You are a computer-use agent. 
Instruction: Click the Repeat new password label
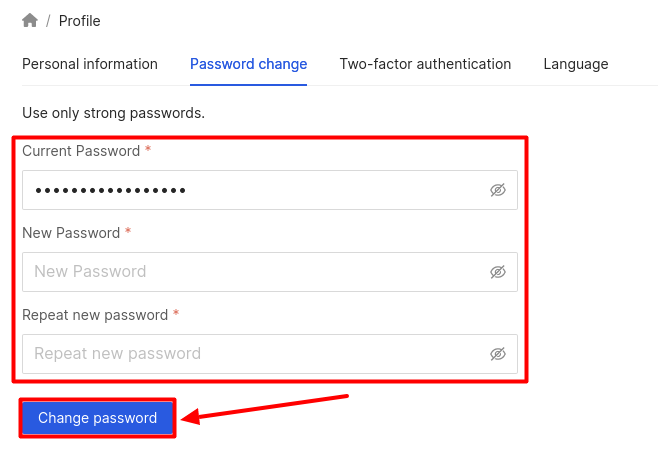(x=95, y=315)
